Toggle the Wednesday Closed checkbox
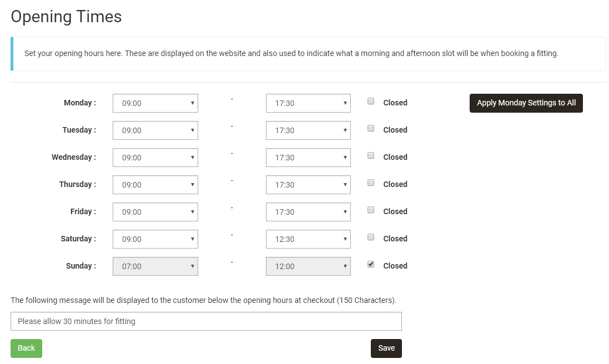The image size is (609, 364). coord(371,156)
